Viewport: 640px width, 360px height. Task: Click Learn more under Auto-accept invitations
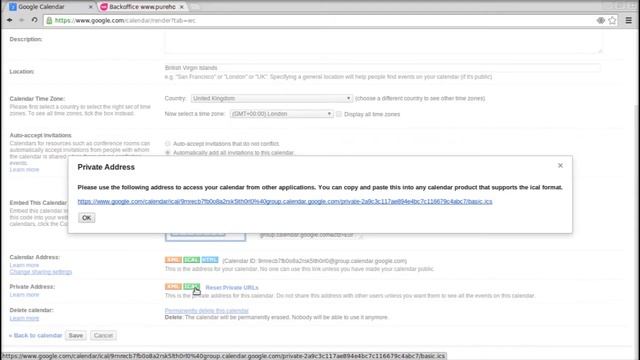point(24,170)
